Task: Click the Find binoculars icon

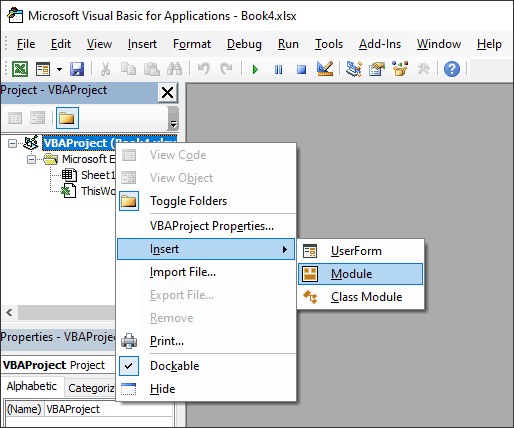Action: pos(174,69)
